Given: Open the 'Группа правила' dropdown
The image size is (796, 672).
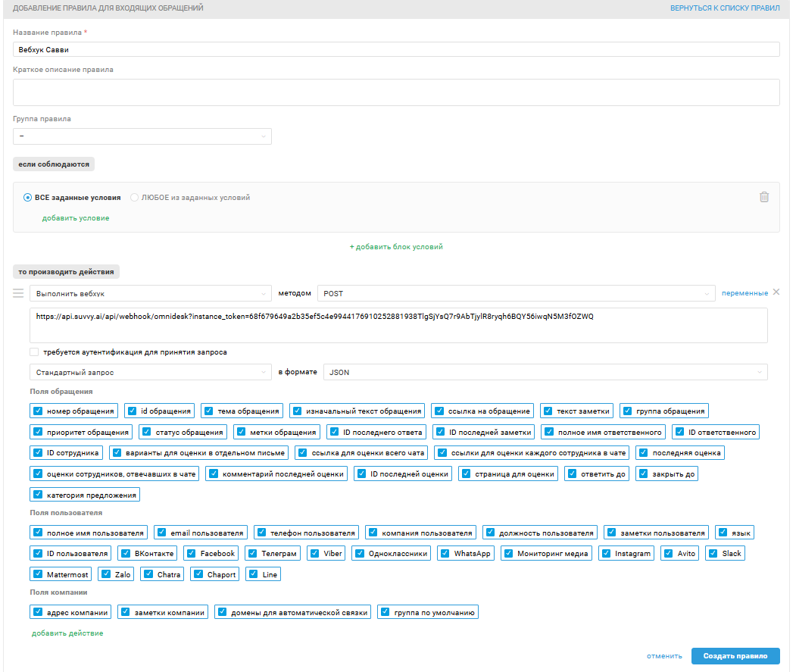Looking at the screenshot, I should click(142, 136).
